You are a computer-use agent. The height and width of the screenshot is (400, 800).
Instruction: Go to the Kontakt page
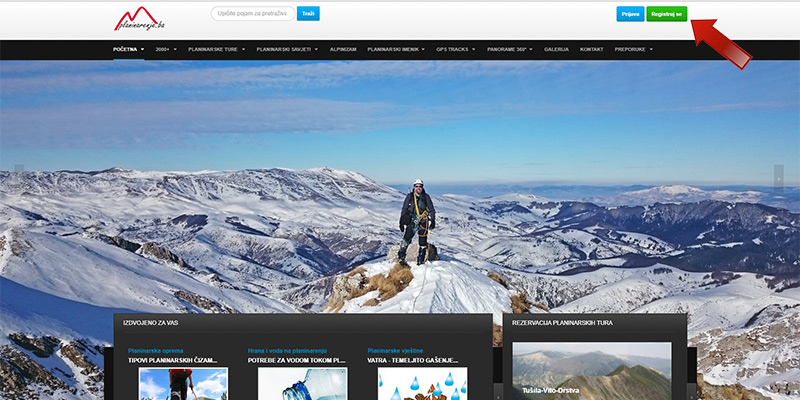pyautogui.click(x=591, y=49)
